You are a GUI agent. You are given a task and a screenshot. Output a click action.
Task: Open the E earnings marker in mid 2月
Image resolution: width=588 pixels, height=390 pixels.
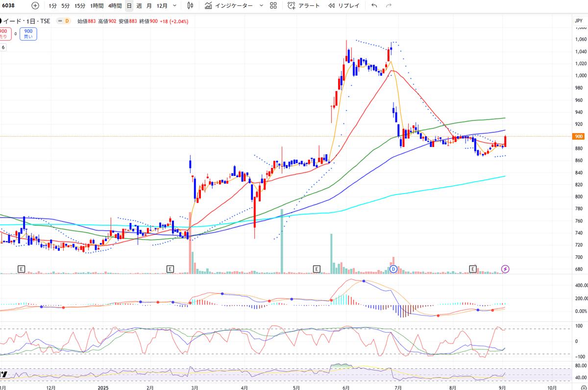170,268
